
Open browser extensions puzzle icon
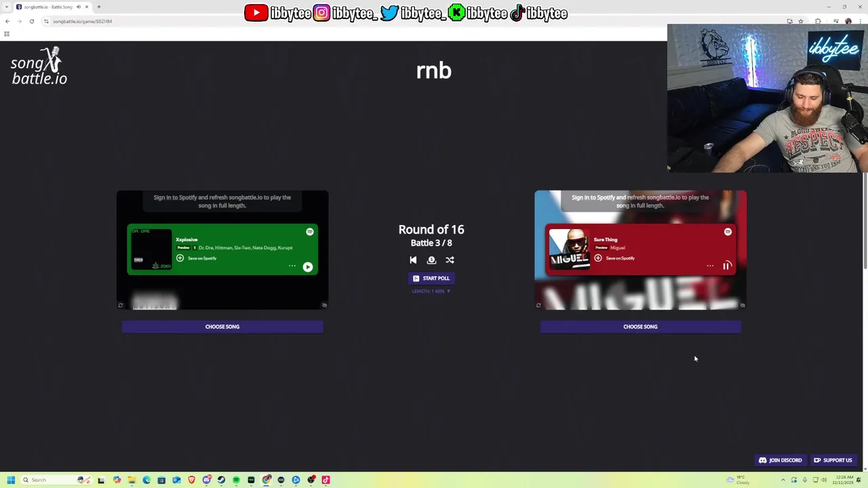pyautogui.click(x=818, y=21)
